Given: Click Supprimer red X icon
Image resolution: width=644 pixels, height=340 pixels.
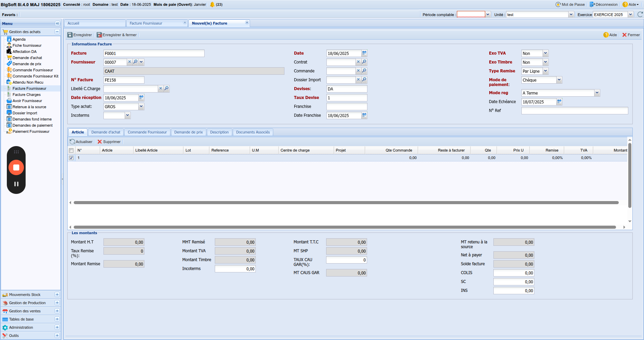Looking at the screenshot, I should (100, 142).
